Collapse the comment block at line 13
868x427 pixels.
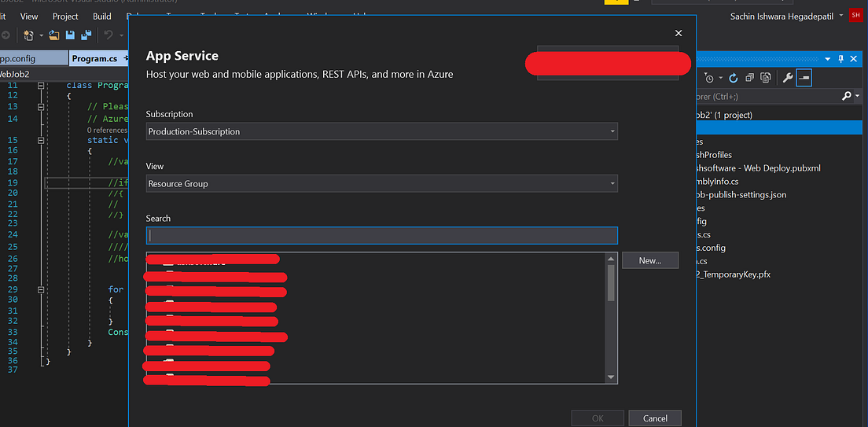pos(40,107)
